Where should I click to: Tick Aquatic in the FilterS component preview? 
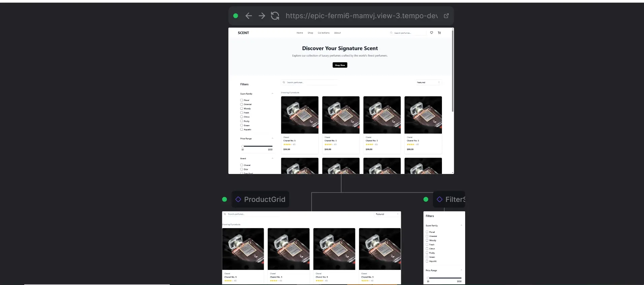click(427, 261)
